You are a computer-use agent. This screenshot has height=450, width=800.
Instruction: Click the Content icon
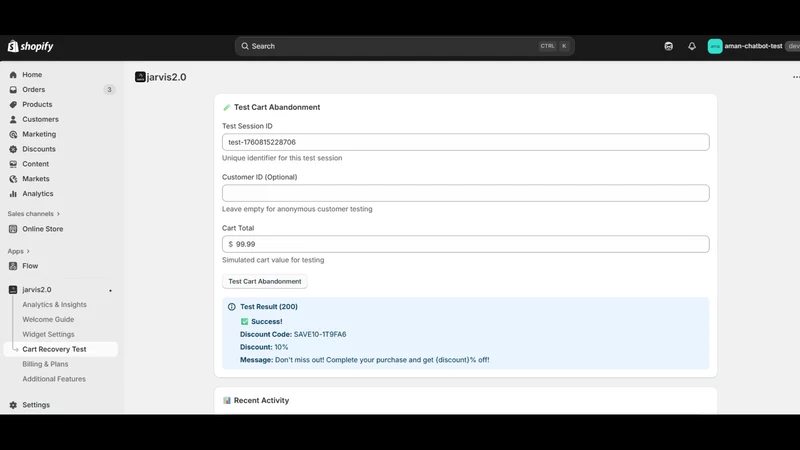pos(13,164)
